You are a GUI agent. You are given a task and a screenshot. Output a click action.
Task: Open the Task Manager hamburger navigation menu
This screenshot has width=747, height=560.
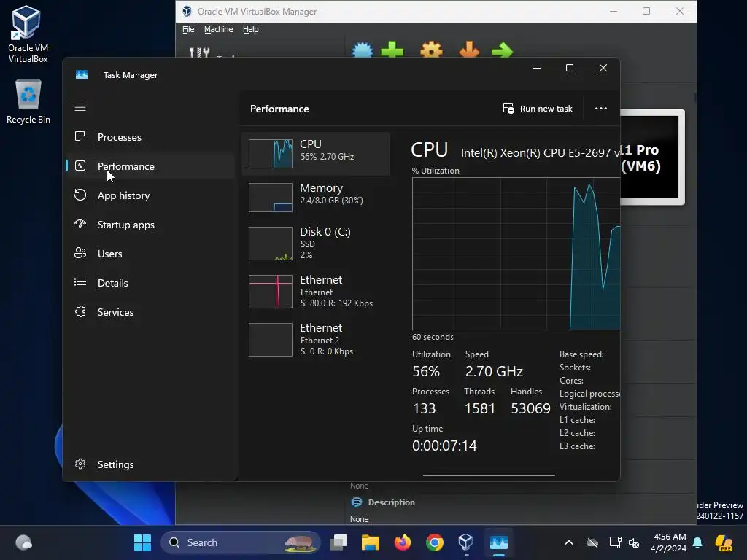coord(80,107)
